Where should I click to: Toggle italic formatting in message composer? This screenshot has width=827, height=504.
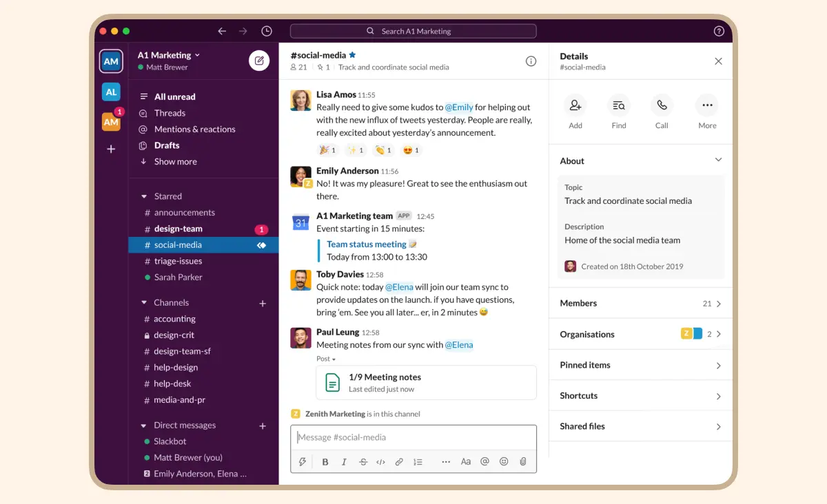(344, 462)
